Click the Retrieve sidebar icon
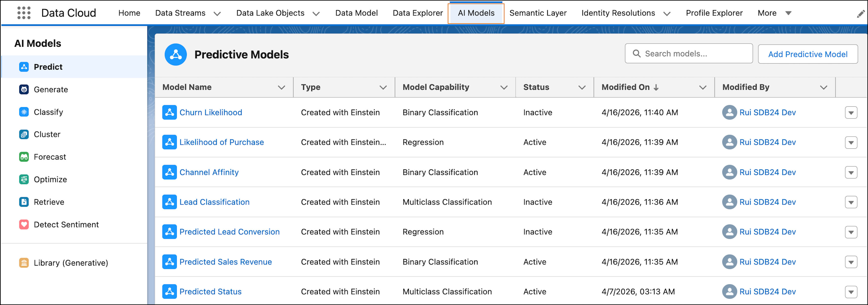Viewport: 868px width, 305px height. point(24,202)
